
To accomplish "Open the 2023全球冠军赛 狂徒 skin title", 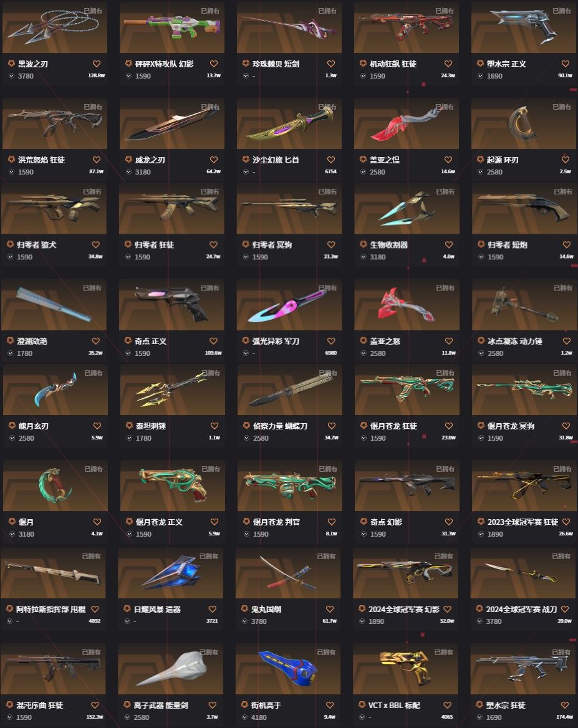I will (523, 522).
